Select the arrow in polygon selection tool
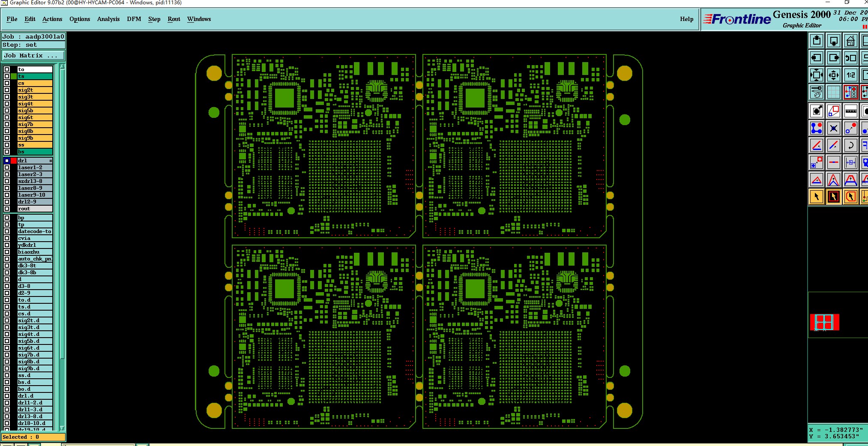The width and height of the screenshot is (868, 446). (x=851, y=197)
